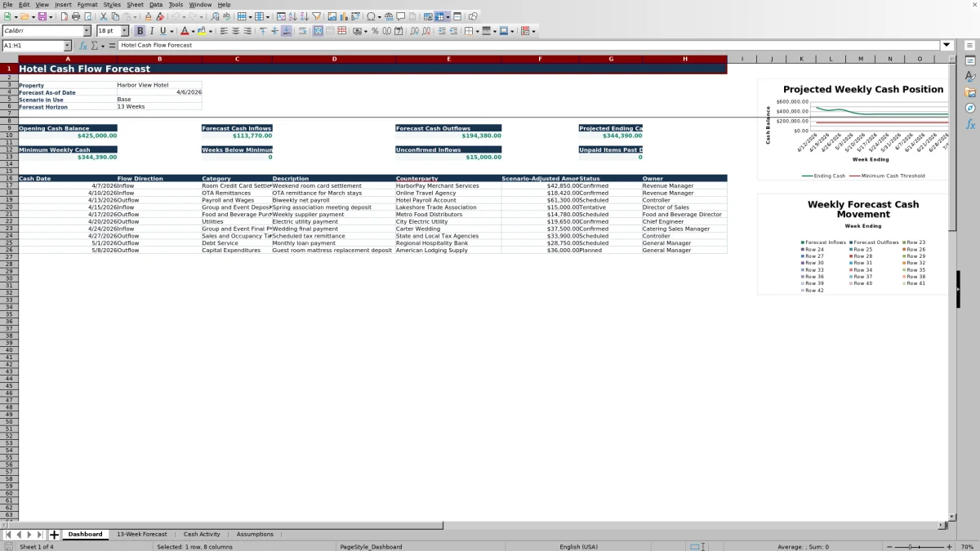Expand the Name Box dropdown
Viewport: 980px width, 551px height.
pos(67,46)
